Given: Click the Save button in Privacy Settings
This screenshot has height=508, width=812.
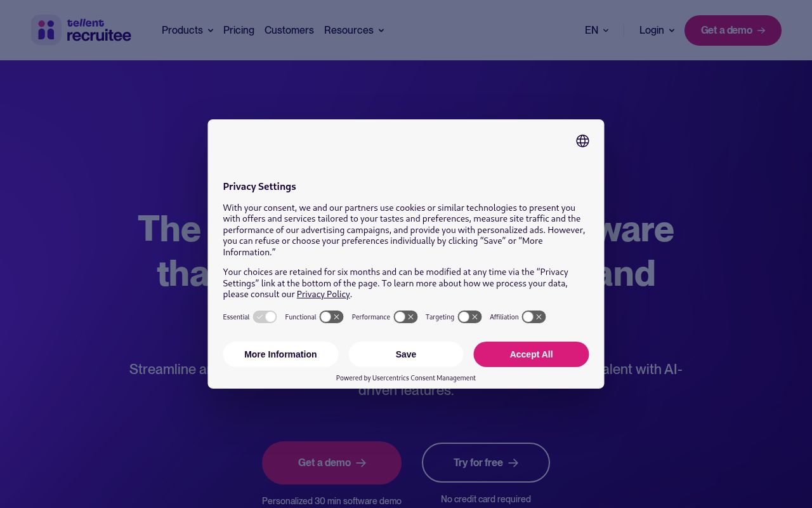Looking at the screenshot, I should click(406, 354).
